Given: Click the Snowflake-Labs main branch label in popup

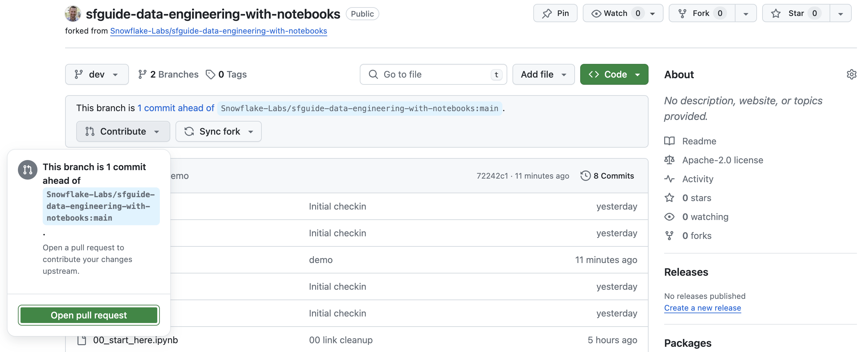Looking at the screenshot, I should 101,206.
